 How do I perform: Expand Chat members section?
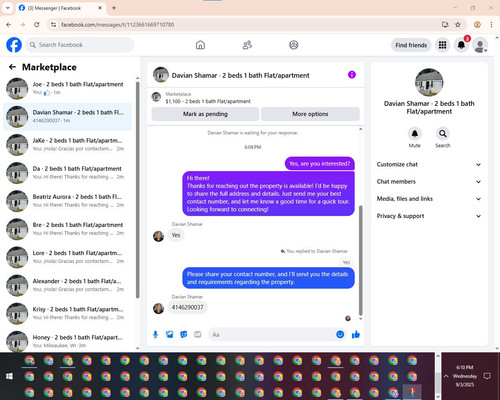click(429, 182)
